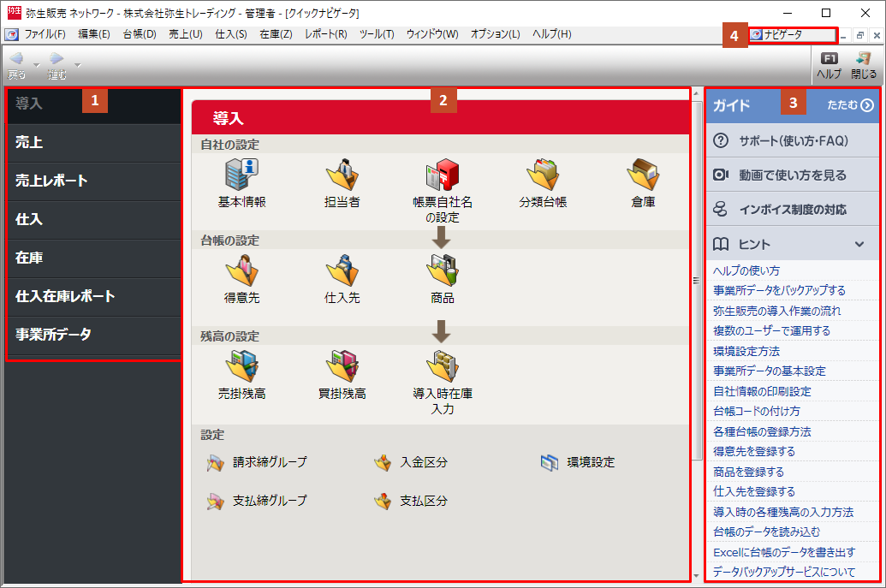Screen dimensions: 886x588
Task: Open the ファイル(F) menu
Action: point(45,34)
